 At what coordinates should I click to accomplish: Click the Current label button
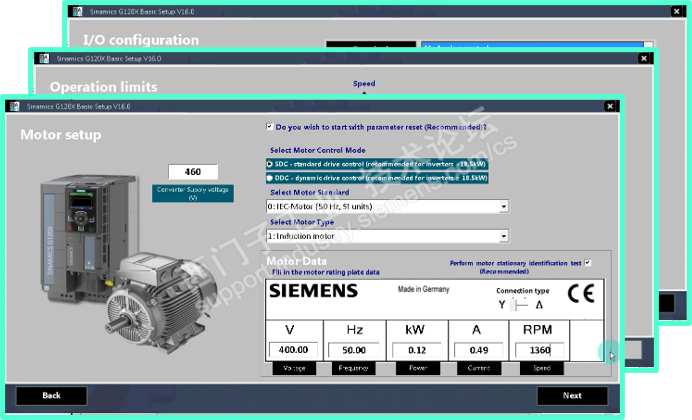pos(479,368)
